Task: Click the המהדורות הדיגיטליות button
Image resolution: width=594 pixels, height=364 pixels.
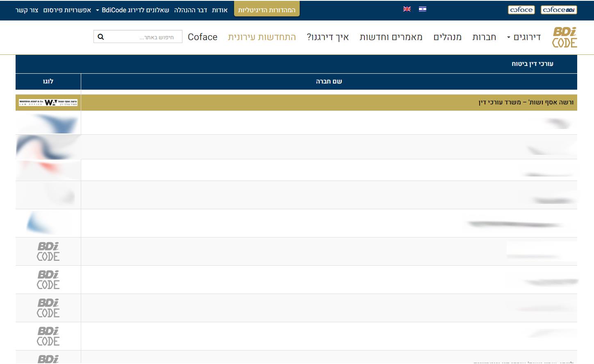Action: tap(267, 9)
